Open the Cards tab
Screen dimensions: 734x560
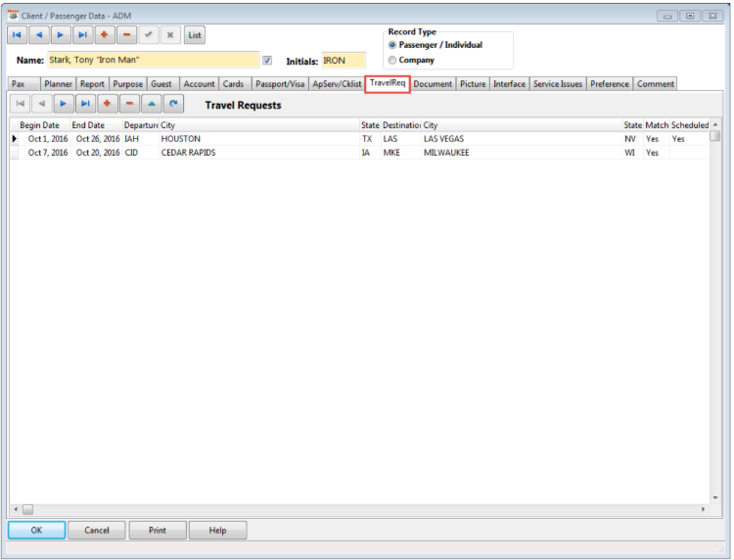235,84
